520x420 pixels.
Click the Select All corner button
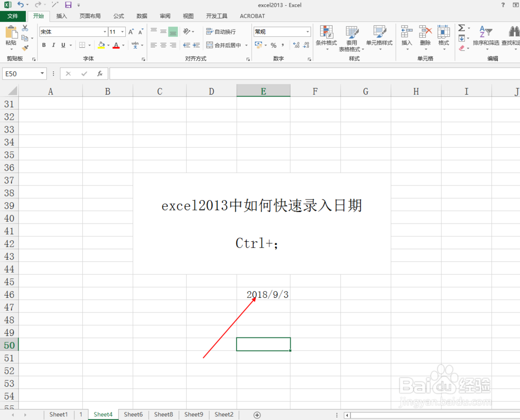pos(9,90)
